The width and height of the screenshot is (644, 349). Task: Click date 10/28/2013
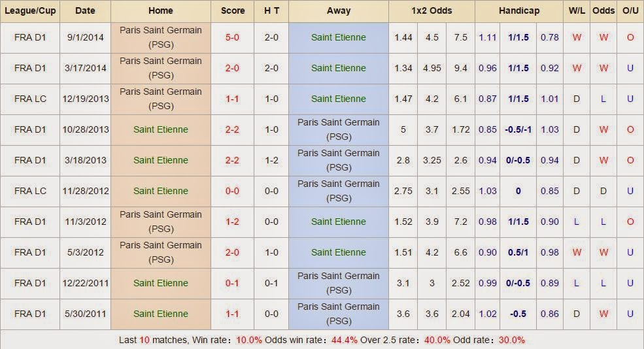point(86,130)
